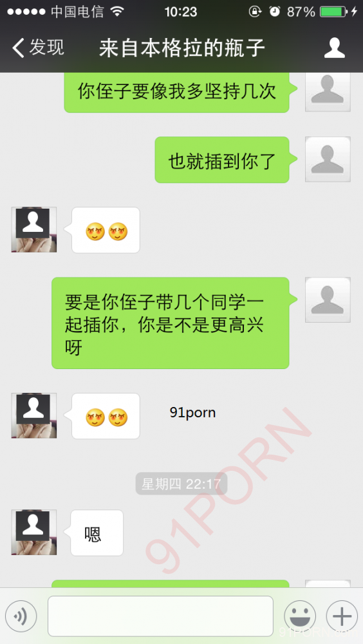The image size is (363, 644).
Task: Tap the contact avatar next to first emoji reply
Action: [34, 230]
